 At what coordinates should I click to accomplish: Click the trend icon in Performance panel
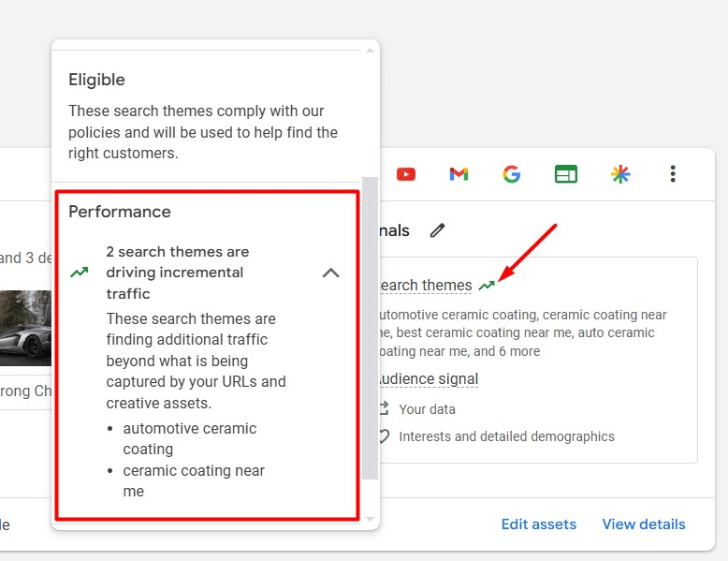coord(80,272)
